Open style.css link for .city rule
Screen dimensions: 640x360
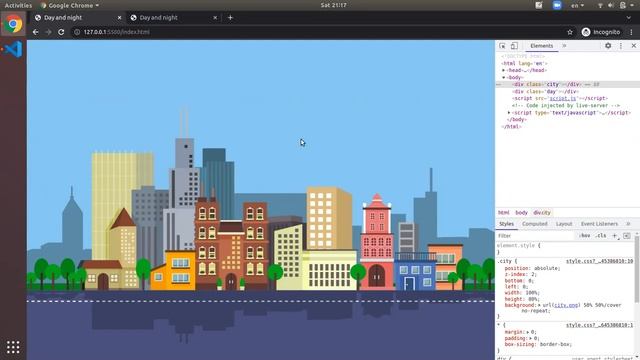599,261
